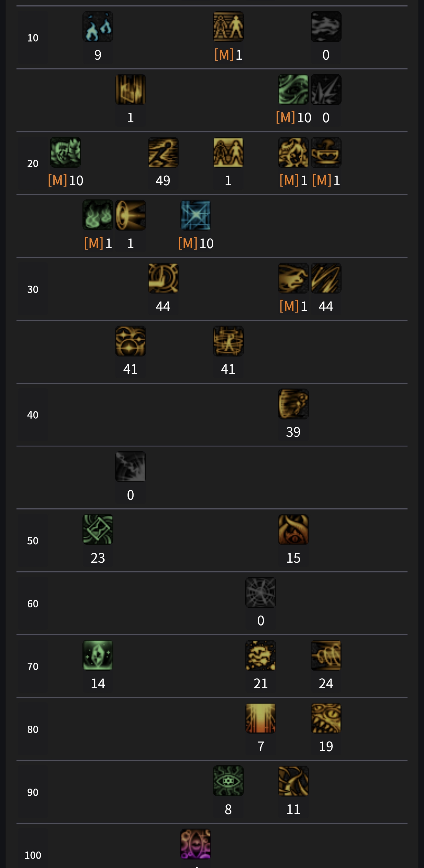Select the golden dragon face skill icon

(326, 718)
